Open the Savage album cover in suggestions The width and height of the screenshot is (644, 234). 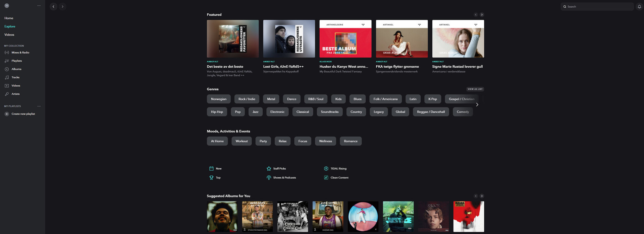[x=433, y=217]
